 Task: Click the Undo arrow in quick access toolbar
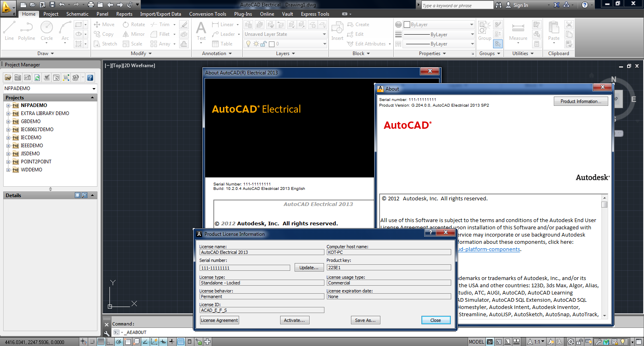(x=62, y=5)
